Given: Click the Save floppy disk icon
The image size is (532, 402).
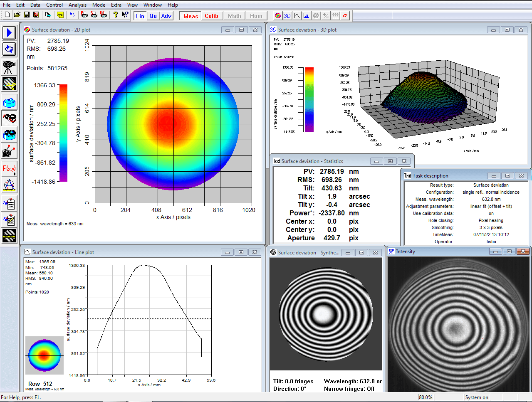Looking at the screenshot, I should tap(27, 15).
